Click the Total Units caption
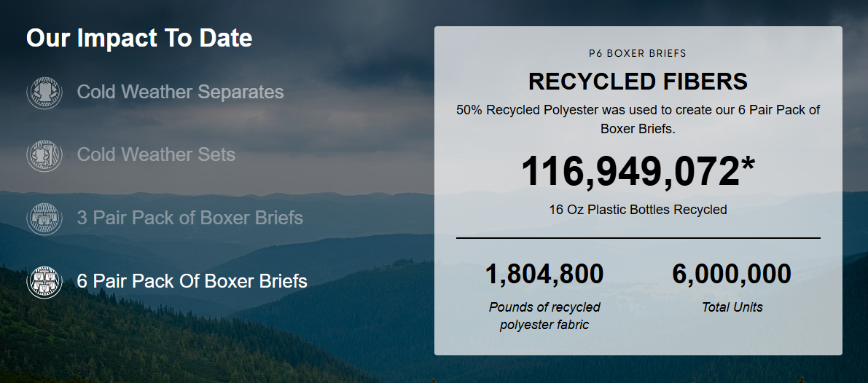 [732, 307]
